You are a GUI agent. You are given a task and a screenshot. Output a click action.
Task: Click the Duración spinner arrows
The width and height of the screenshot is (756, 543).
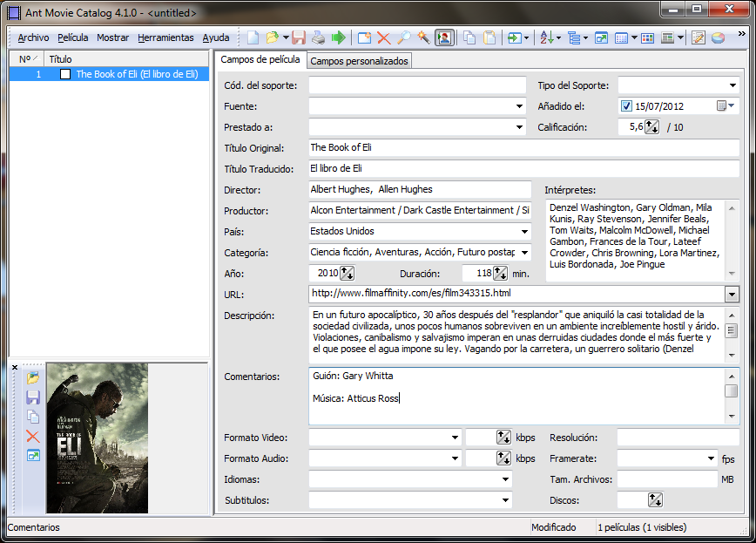click(x=501, y=273)
